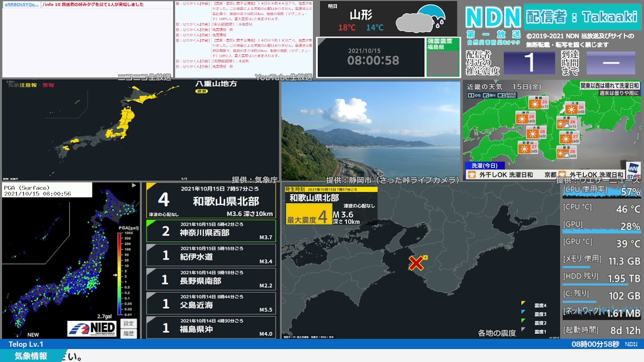Click the NDN logo at top right
Image resolution: width=644 pixels, height=362 pixels.
point(493,18)
